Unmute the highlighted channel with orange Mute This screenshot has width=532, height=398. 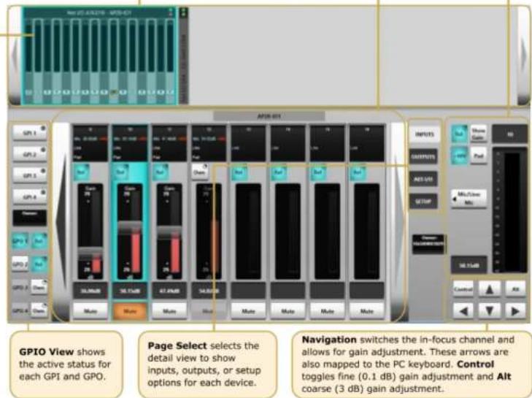(x=130, y=310)
